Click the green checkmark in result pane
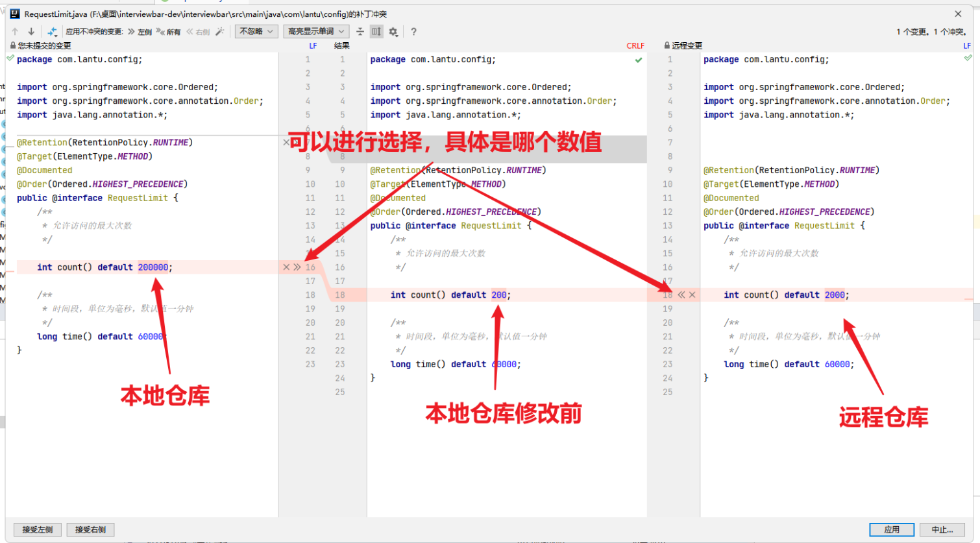Image resolution: width=980 pixels, height=543 pixels. pyautogui.click(x=639, y=60)
